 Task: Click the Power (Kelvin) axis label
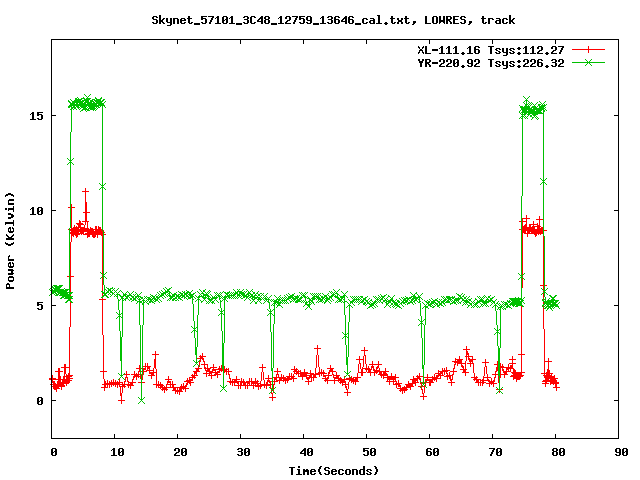click(x=10, y=241)
